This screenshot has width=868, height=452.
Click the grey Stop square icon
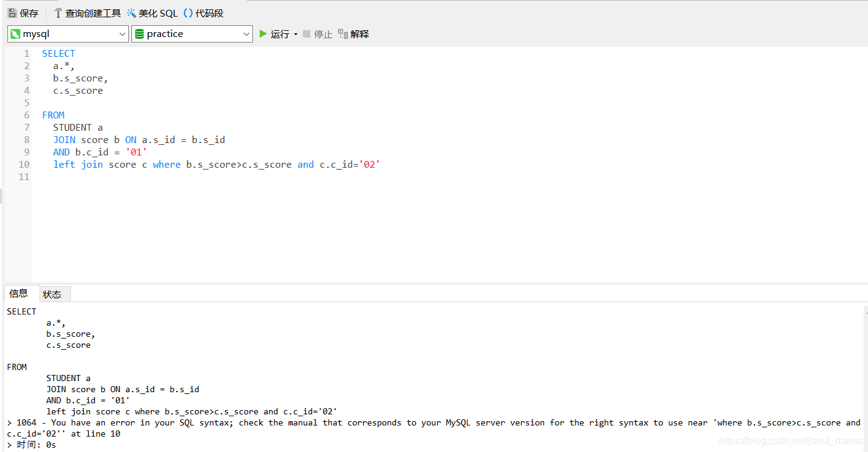pyautogui.click(x=307, y=34)
